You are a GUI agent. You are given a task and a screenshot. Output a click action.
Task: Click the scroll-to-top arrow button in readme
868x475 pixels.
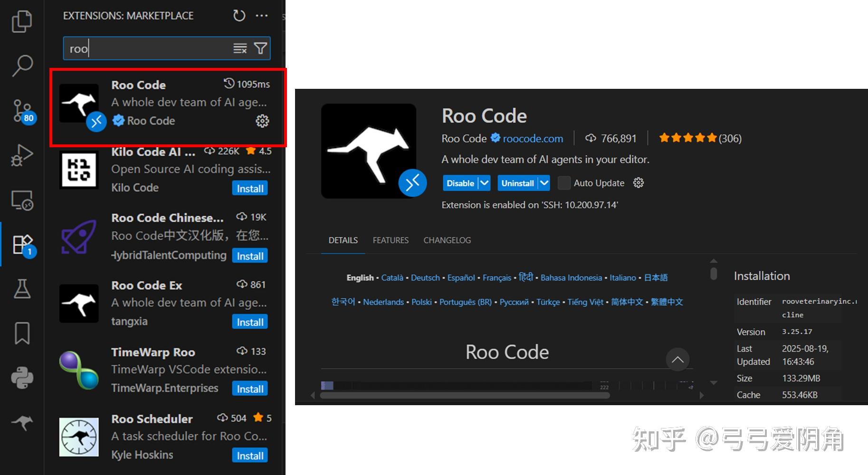(677, 360)
